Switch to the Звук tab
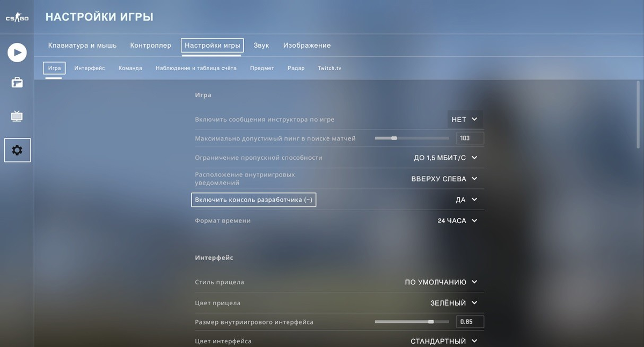The image size is (644, 347). tap(261, 45)
